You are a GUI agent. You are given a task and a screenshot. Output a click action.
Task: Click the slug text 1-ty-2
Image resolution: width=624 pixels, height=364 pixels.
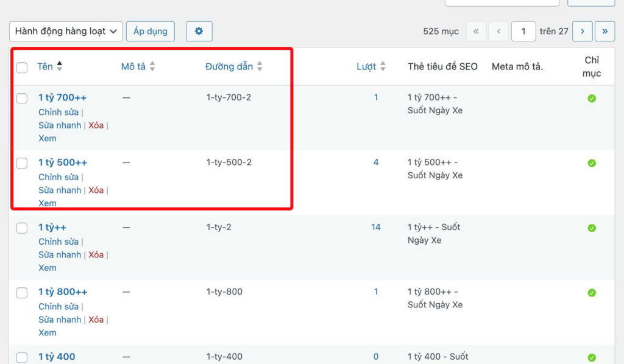219,227
